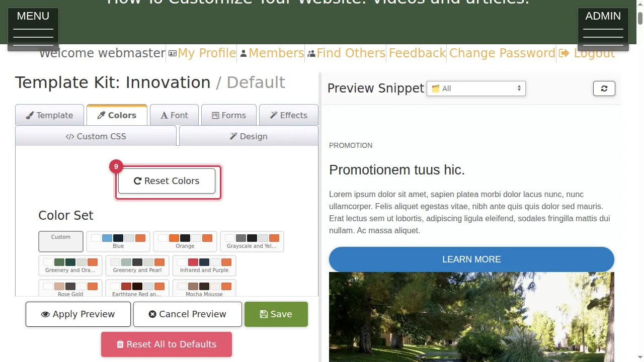Select the Greenery and Pearl color set

coord(137,265)
